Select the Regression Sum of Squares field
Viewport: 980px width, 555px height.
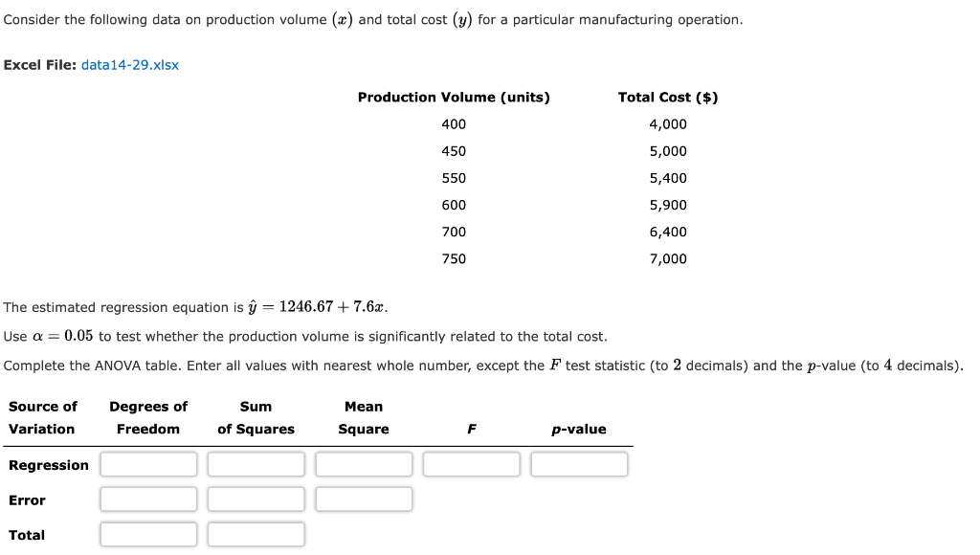(x=256, y=464)
